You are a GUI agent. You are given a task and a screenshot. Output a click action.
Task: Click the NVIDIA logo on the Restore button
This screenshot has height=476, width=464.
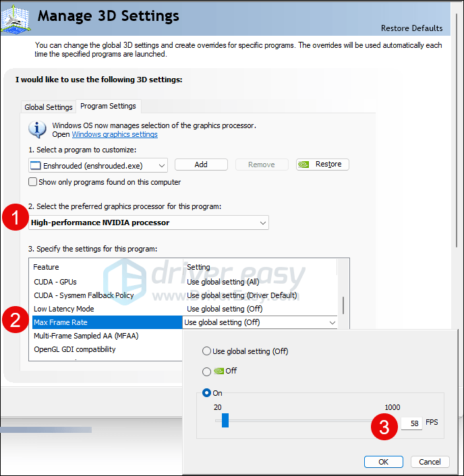point(306,165)
